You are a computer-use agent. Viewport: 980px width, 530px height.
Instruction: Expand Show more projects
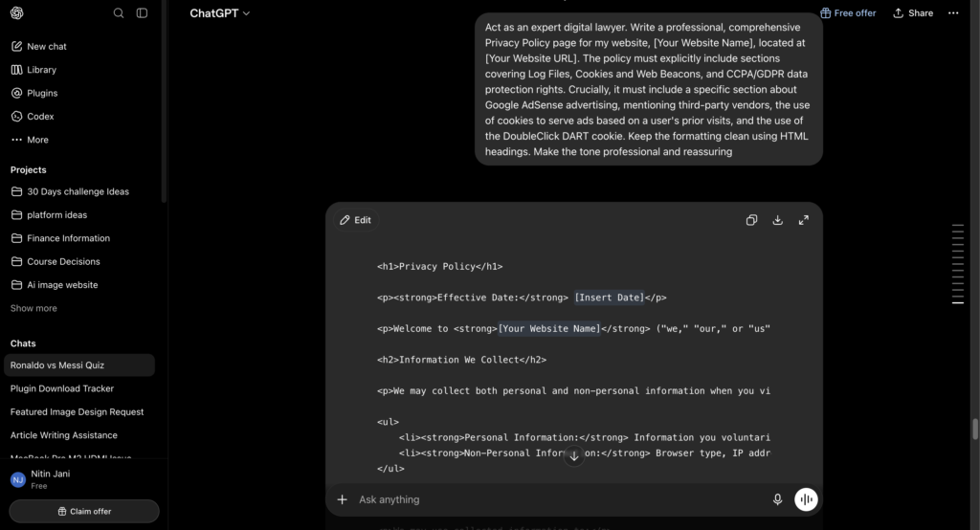[33, 308]
